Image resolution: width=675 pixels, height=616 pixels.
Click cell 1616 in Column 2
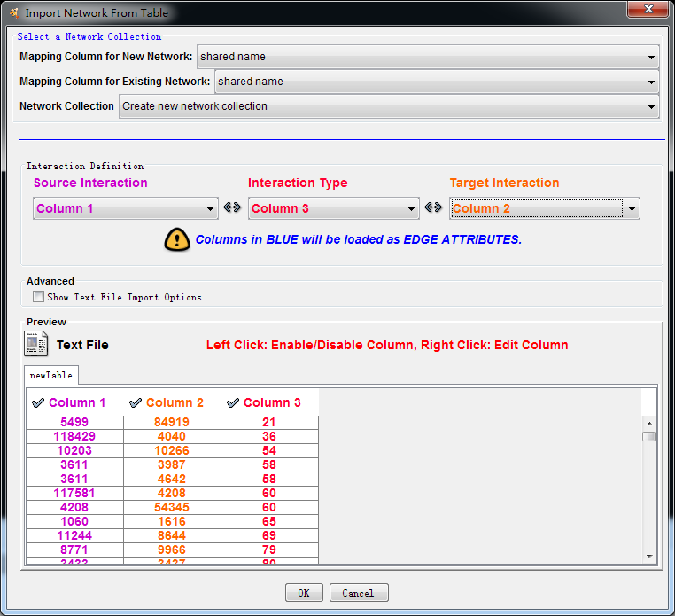(x=172, y=522)
